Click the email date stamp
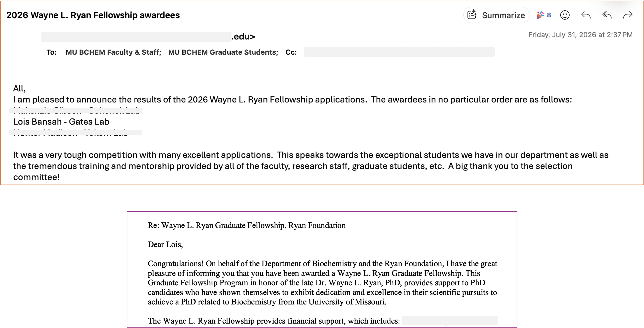The height and width of the screenshot is (328, 644). 580,35
